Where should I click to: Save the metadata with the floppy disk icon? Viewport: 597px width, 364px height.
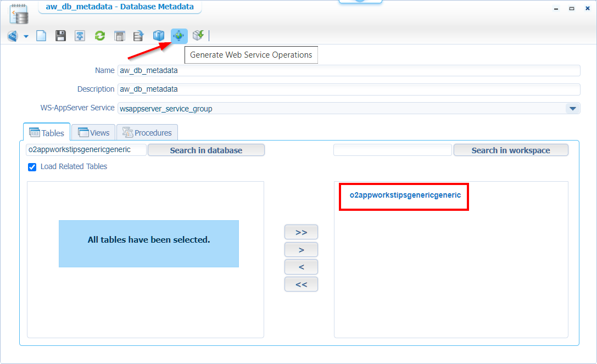(x=60, y=36)
